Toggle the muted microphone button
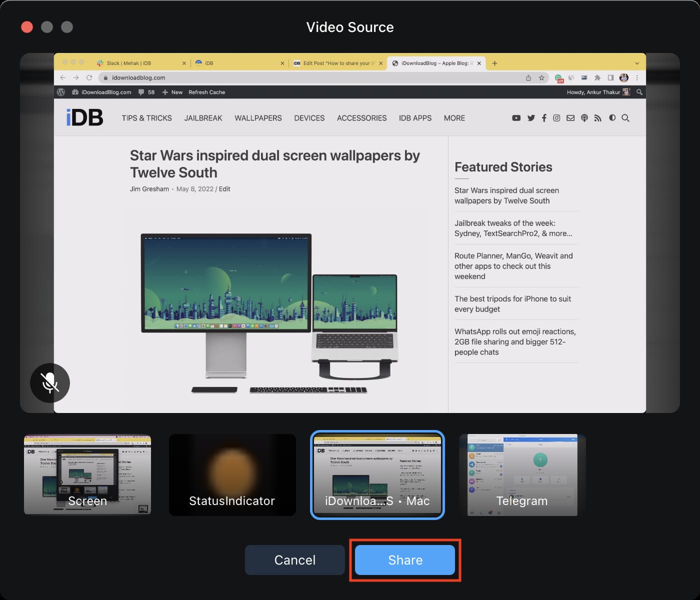This screenshot has width=700, height=600. 50,383
